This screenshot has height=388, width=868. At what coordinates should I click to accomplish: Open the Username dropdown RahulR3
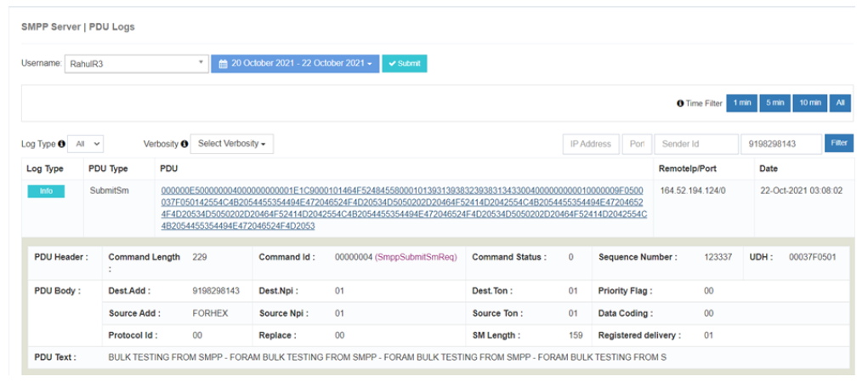136,64
